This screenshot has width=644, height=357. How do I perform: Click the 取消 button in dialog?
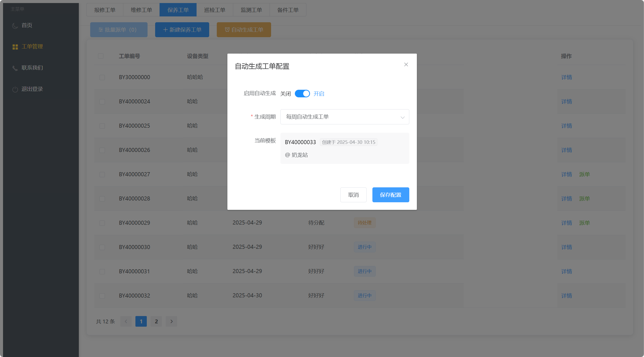pos(353,195)
